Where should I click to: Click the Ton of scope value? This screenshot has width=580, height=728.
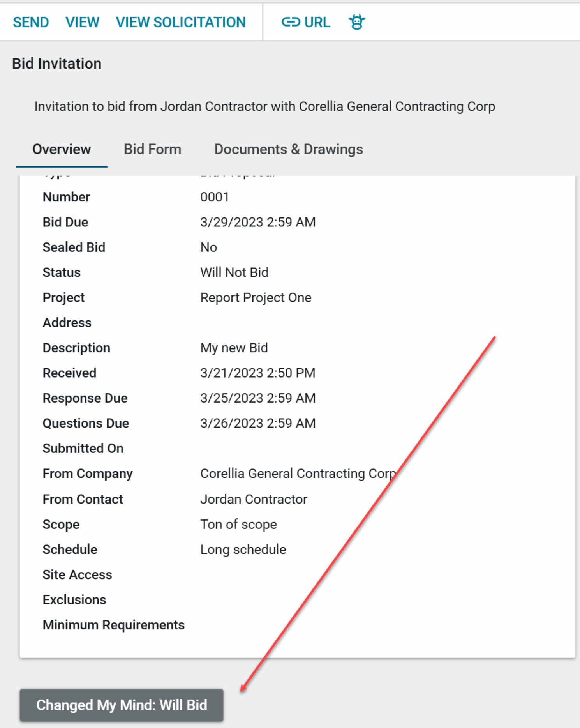point(238,525)
